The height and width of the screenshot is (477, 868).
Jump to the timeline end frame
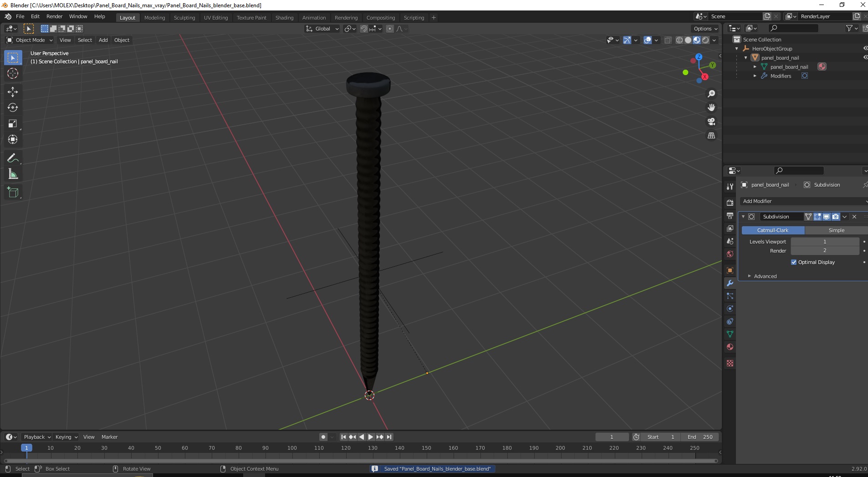click(x=389, y=437)
